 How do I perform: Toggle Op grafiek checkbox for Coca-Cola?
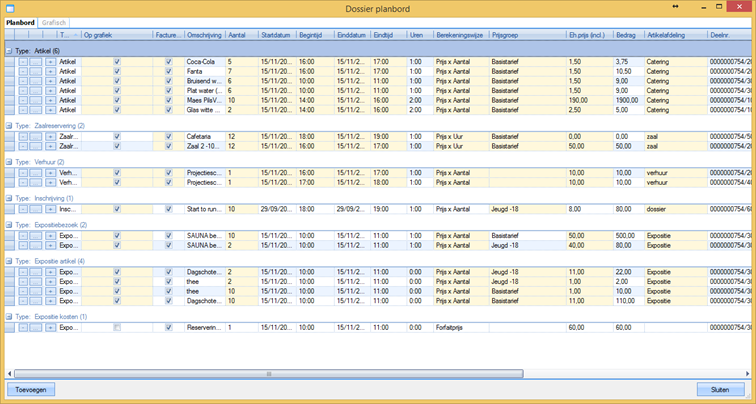(x=117, y=62)
